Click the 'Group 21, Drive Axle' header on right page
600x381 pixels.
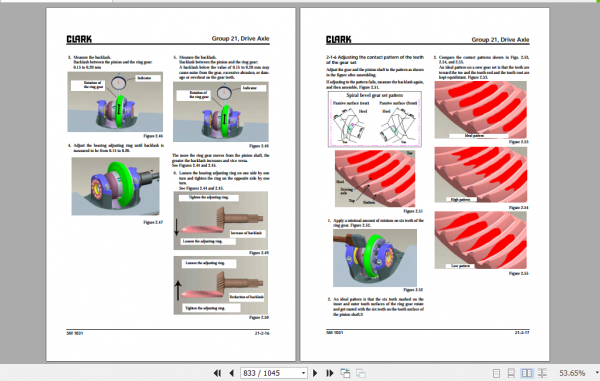(500, 39)
